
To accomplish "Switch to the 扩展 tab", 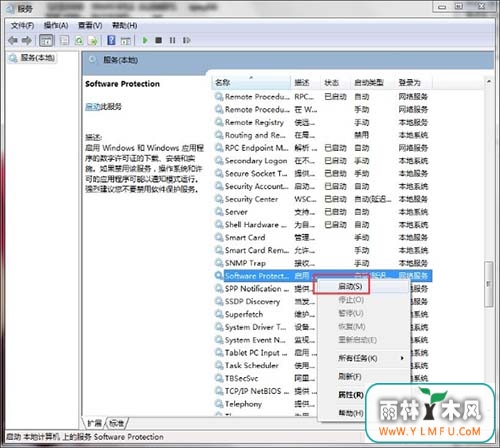I will (94, 423).
